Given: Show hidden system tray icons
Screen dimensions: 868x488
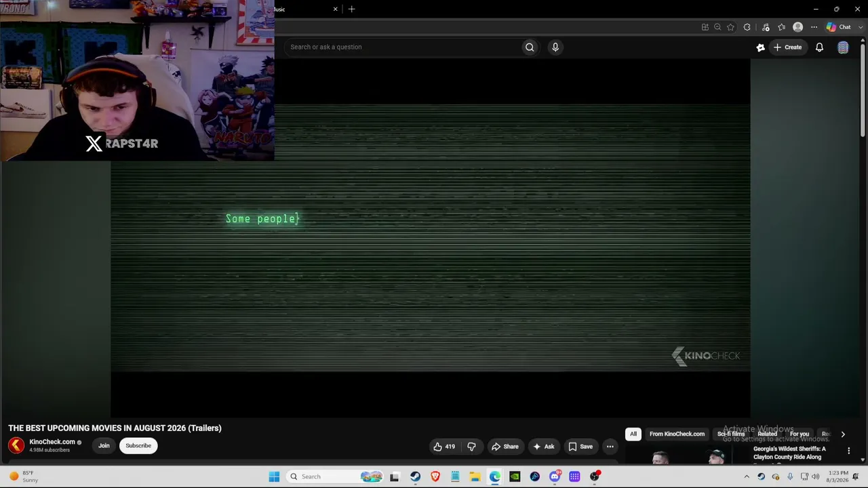Looking at the screenshot, I should coord(747,476).
